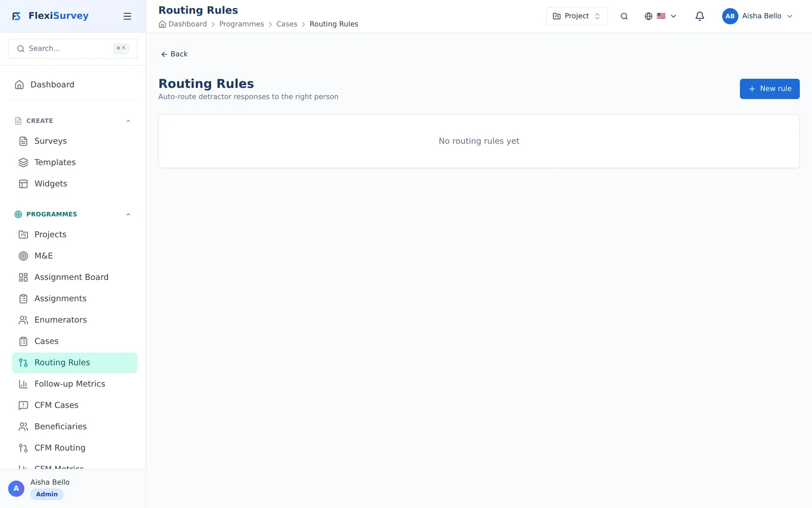Screen dimensions: 812x508
Task: Click the Programmes breadcrumb link
Action: 242,24
